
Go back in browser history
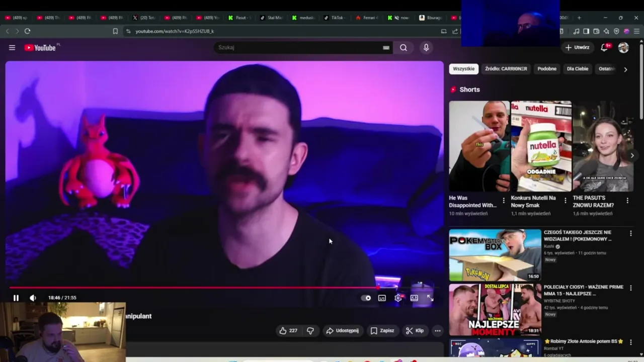coord(7,31)
